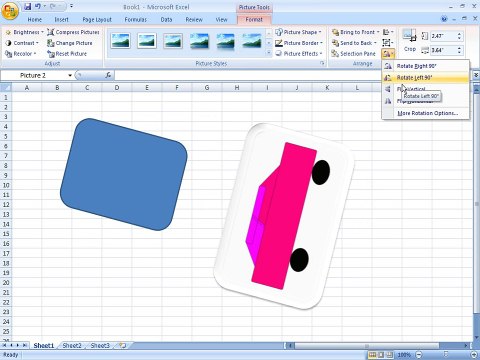Image resolution: width=480 pixels, height=360 pixels.
Task: Click Bring to Front
Action: tap(355, 32)
